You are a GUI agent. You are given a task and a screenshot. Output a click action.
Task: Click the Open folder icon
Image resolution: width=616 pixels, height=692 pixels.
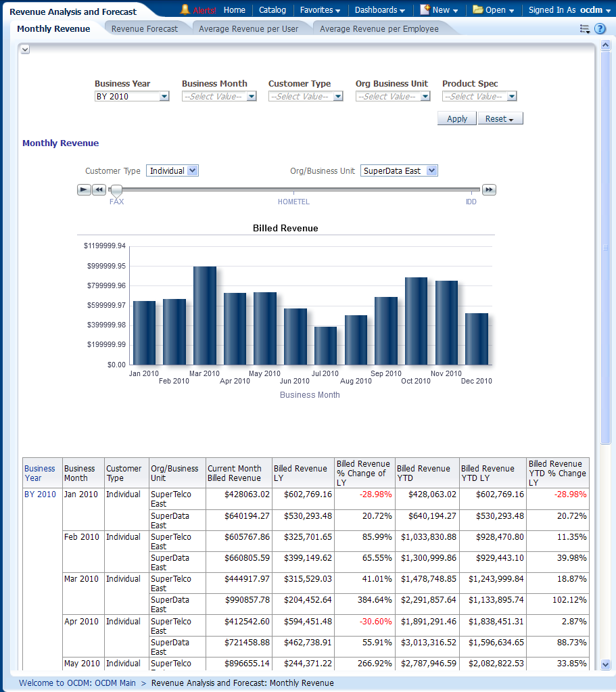(477, 9)
